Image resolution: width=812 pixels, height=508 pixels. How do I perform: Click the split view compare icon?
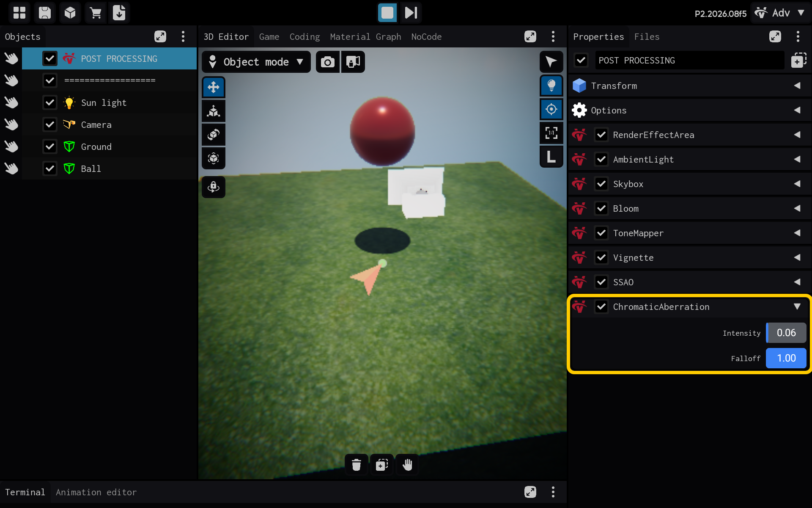click(353, 62)
